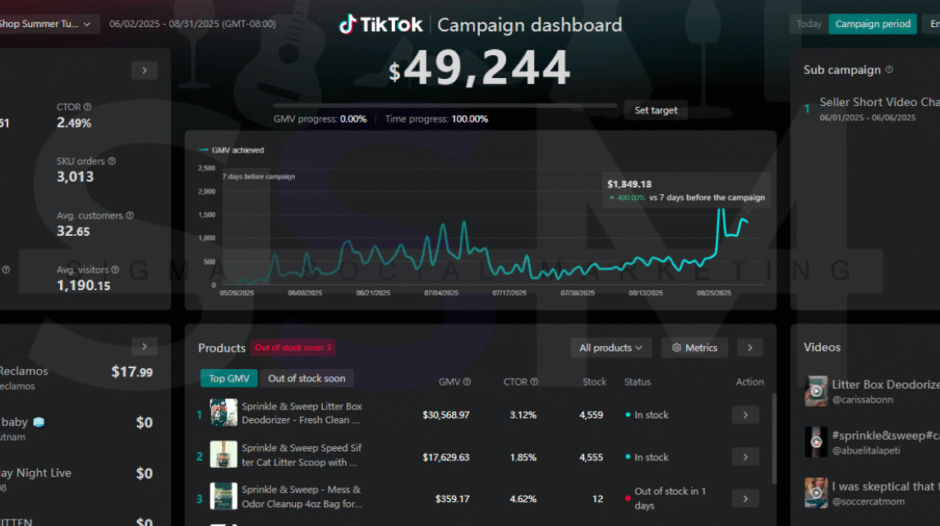Click the verified badge next to baby
This screenshot has width=940, height=526.
point(39,422)
